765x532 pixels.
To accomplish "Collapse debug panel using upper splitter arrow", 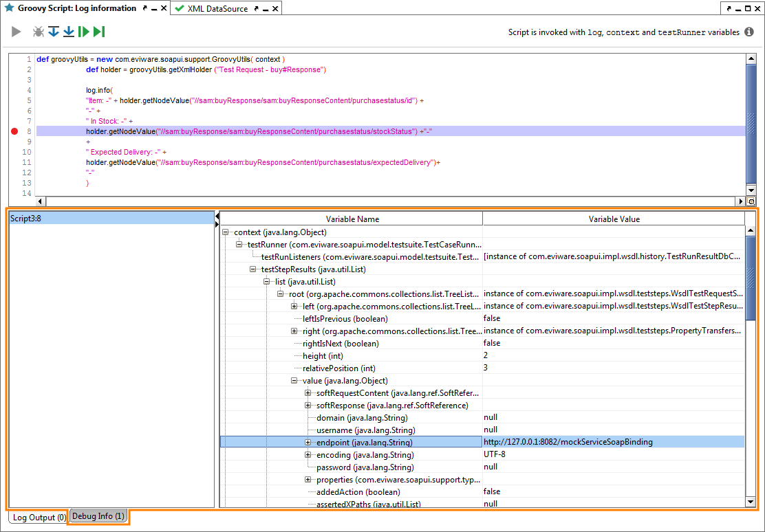I will [217, 216].
